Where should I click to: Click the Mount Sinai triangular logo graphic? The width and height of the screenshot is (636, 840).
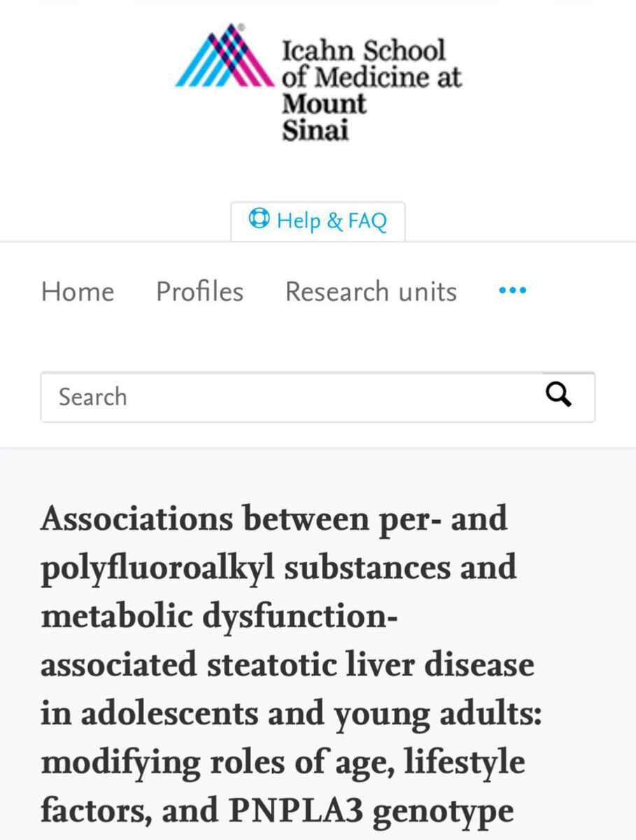225,56
